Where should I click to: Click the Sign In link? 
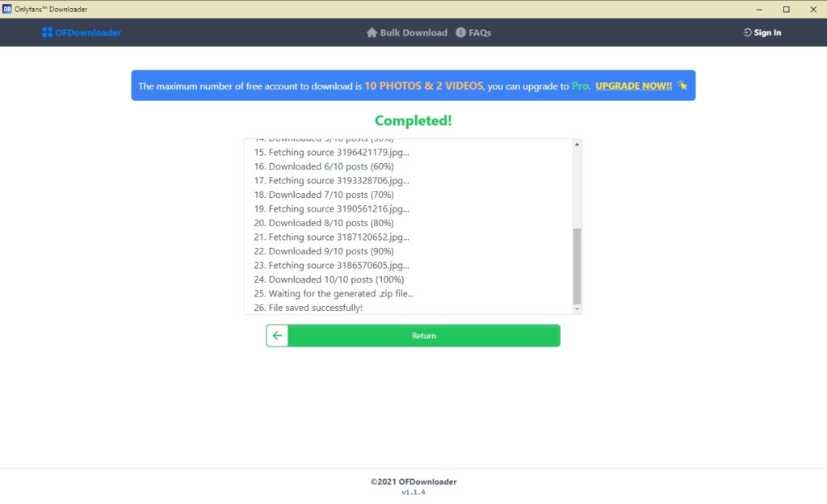tap(767, 32)
